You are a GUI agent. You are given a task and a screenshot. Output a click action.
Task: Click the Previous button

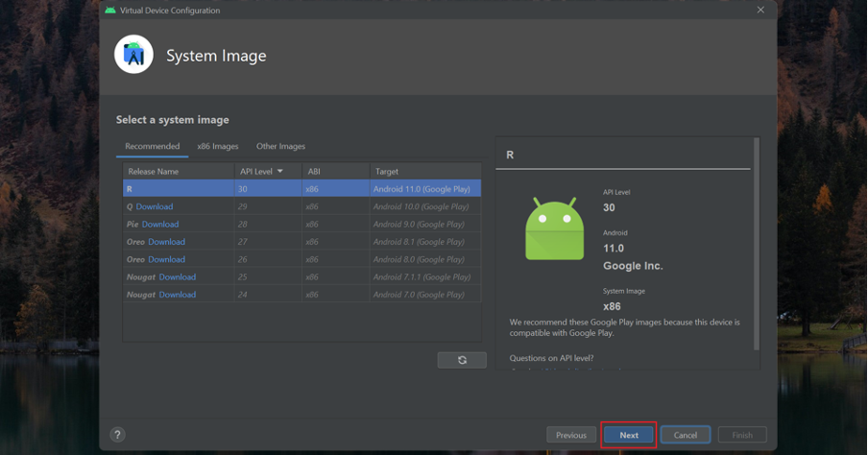click(x=571, y=435)
